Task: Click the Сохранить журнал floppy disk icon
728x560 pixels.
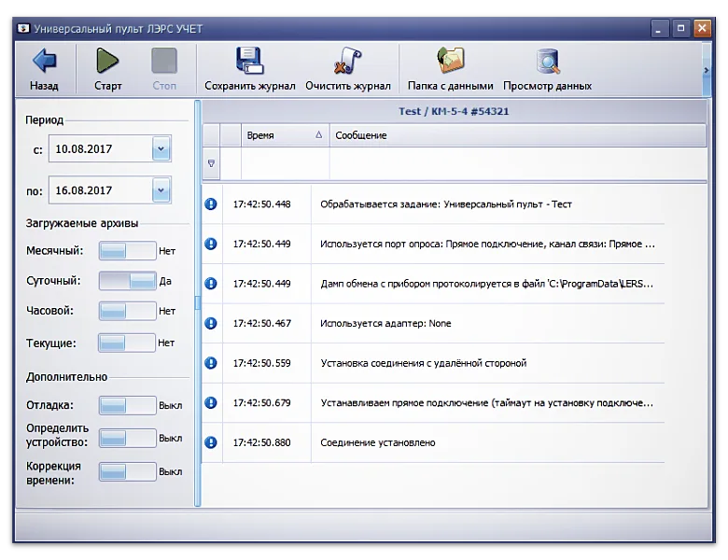Action: pos(249,63)
